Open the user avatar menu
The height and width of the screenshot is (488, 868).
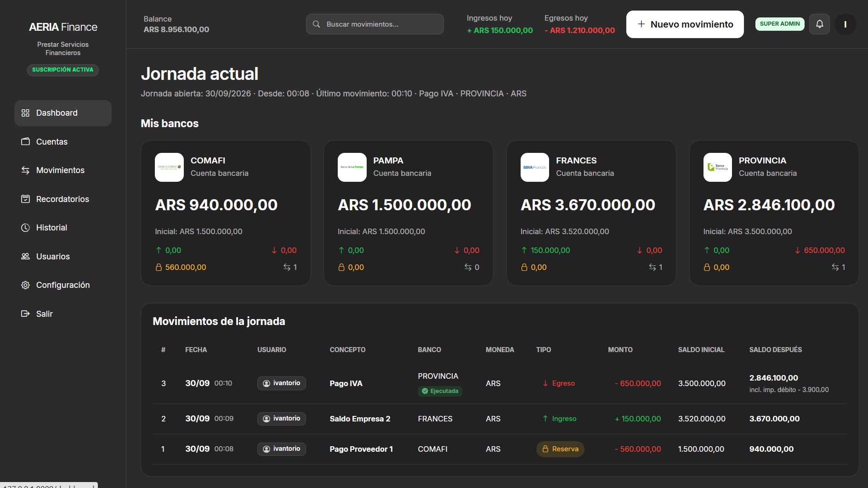[845, 24]
